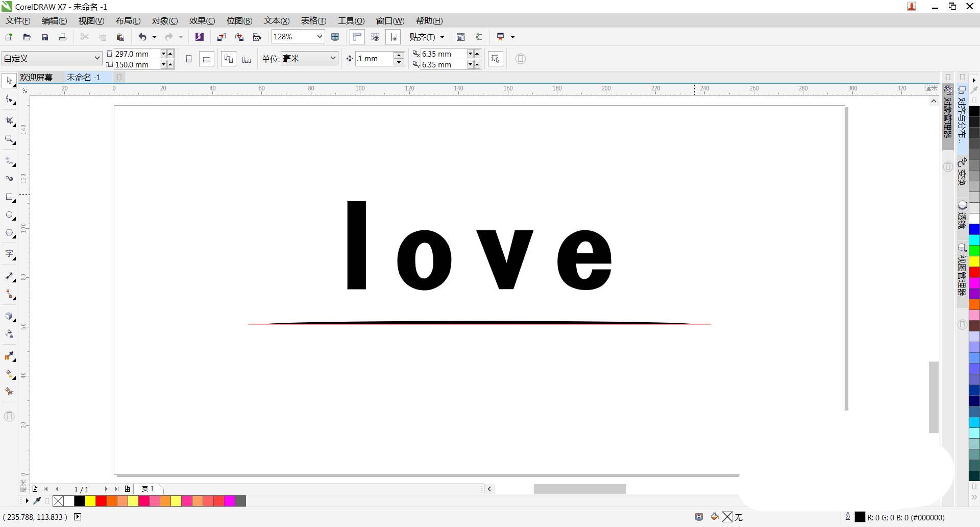Screen dimensions: 980x527
Task: Select the Text tool in toolbox
Action: click(x=9, y=254)
